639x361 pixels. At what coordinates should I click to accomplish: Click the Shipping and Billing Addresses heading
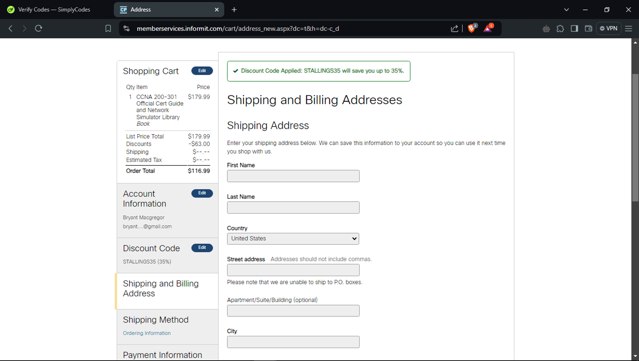click(314, 100)
